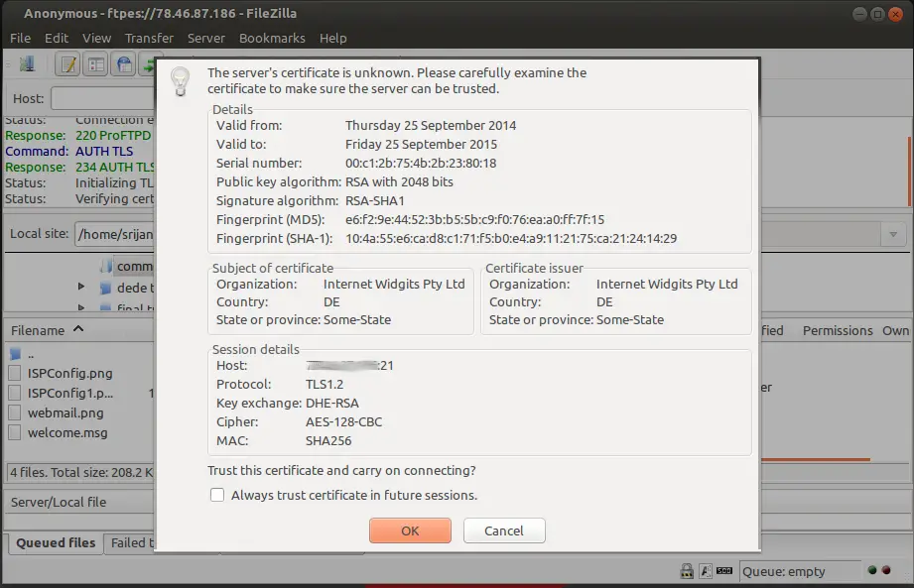This screenshot has width=914, height=588.
Task: Click the ISPConfig.png file icon
Action: pyautogui.click(x=15, y=373)
